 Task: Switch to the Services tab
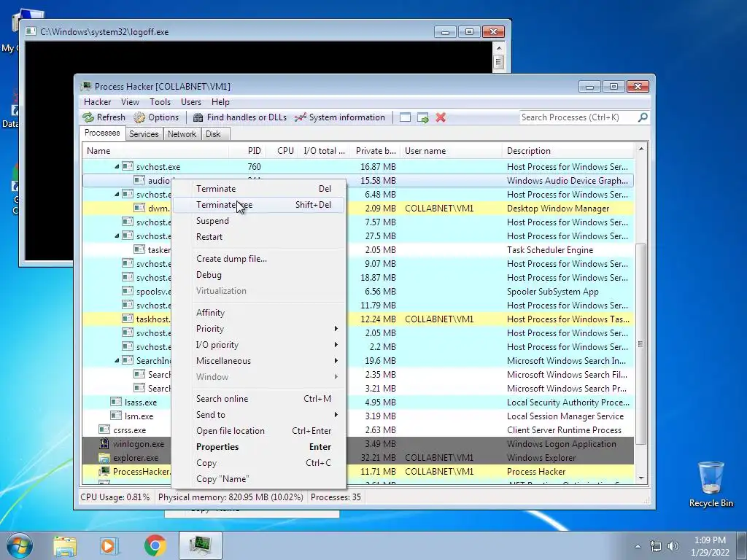(144, 134)
